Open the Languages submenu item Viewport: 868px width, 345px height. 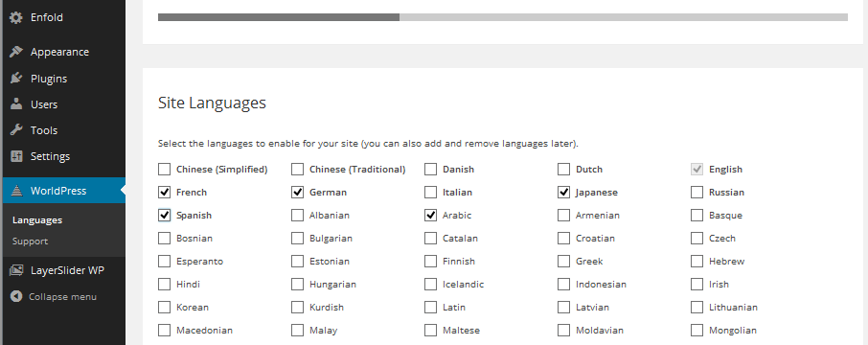pos(37,219)
